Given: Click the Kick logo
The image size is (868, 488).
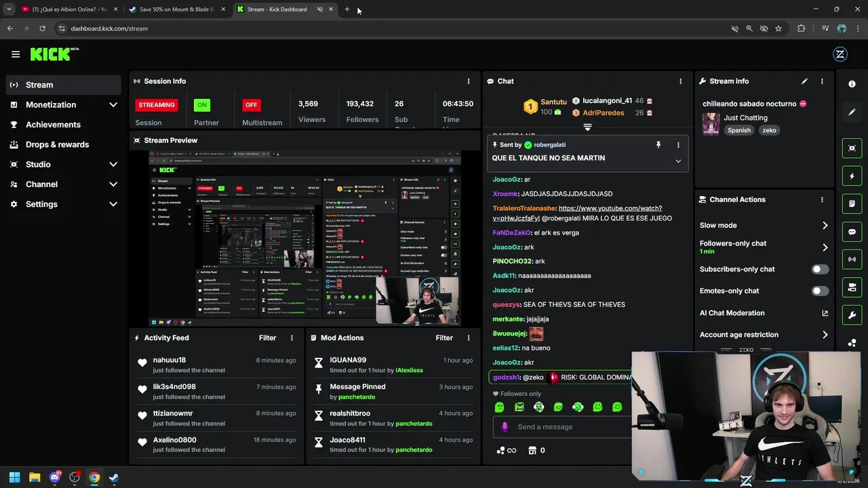Looking at the screenshot, I should (x=54, y=54).
